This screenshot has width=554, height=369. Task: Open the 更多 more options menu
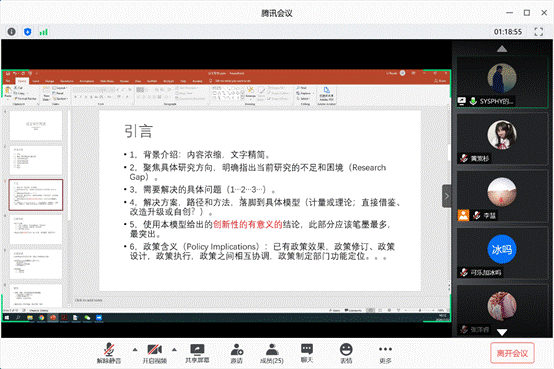coord(385,353)
